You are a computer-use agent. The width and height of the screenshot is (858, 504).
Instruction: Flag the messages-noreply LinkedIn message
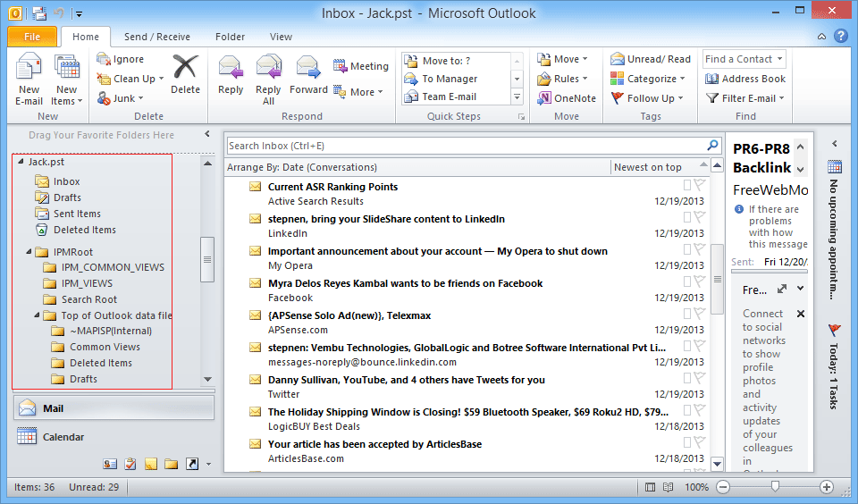699,346
